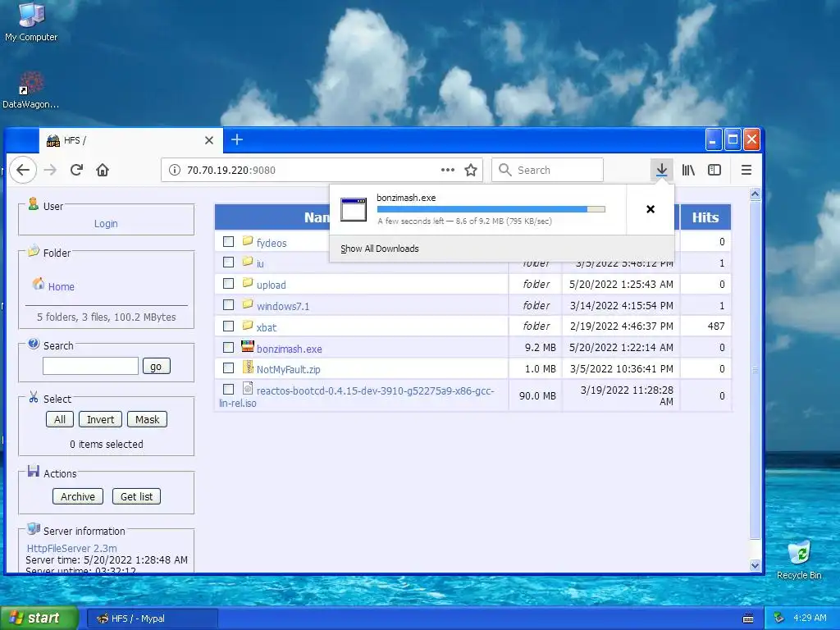Check the upload folder checkbox
840x630 pixels.
(228, 283)
